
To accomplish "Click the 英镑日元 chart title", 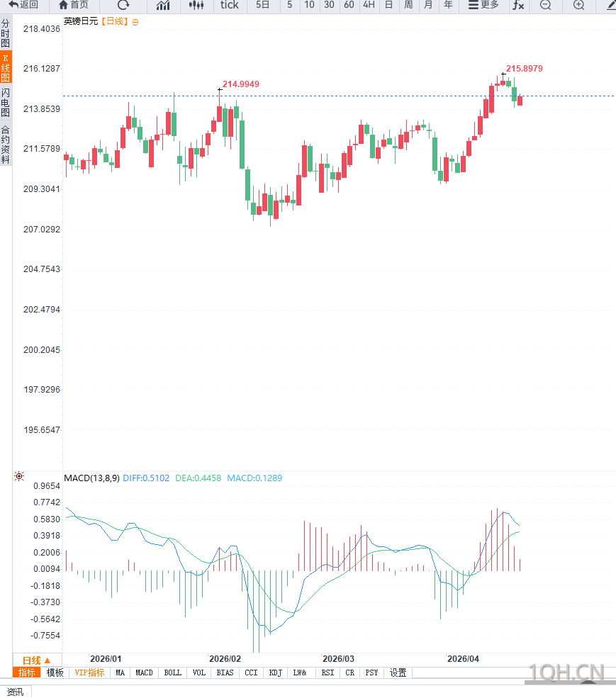I will (x=81, y=21).
